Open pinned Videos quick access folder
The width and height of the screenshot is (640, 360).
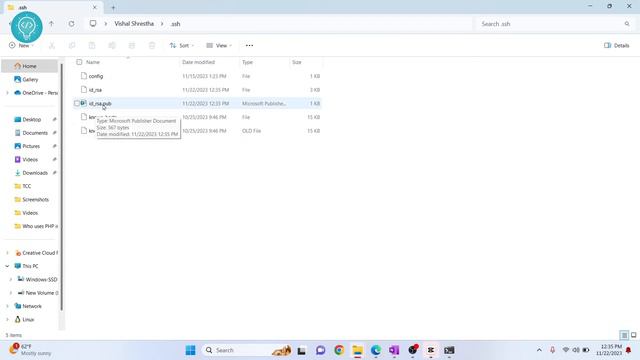coord(30,159)
